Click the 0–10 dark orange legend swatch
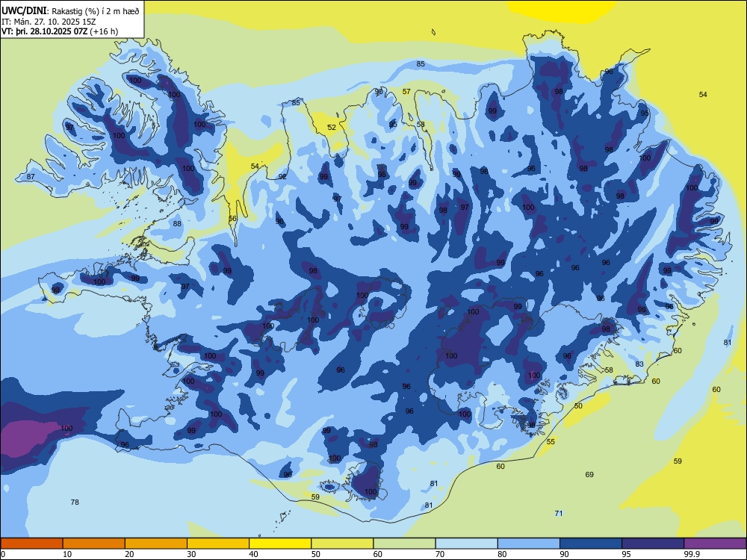The height and width of the screenshot is (560, 747). coord(31,544)
